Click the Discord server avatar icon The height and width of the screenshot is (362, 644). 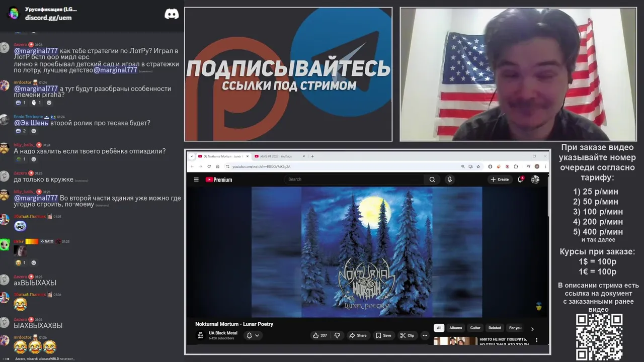point(14,13)
